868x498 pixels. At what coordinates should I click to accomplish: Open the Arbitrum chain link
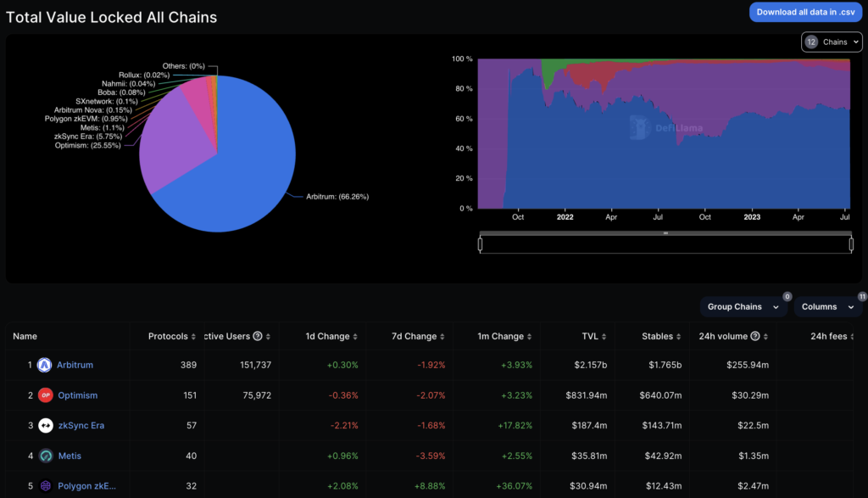75,365
